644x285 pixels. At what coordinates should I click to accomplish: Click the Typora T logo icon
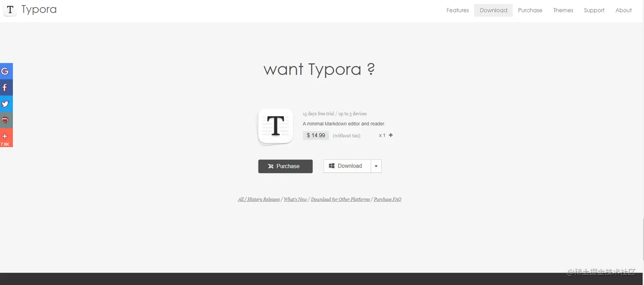pos(10,9)
